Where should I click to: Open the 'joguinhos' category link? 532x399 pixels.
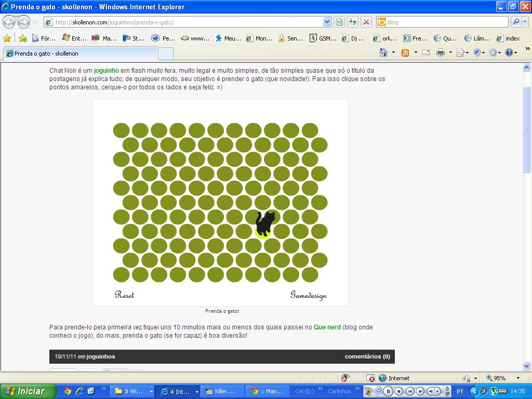pos(101,356)
